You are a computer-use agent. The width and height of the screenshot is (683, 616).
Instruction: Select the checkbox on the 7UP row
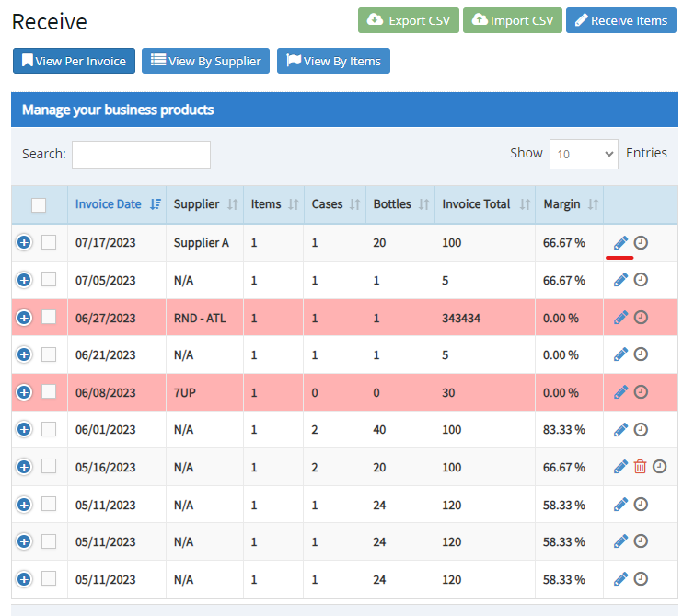click(x=49, y=392)
